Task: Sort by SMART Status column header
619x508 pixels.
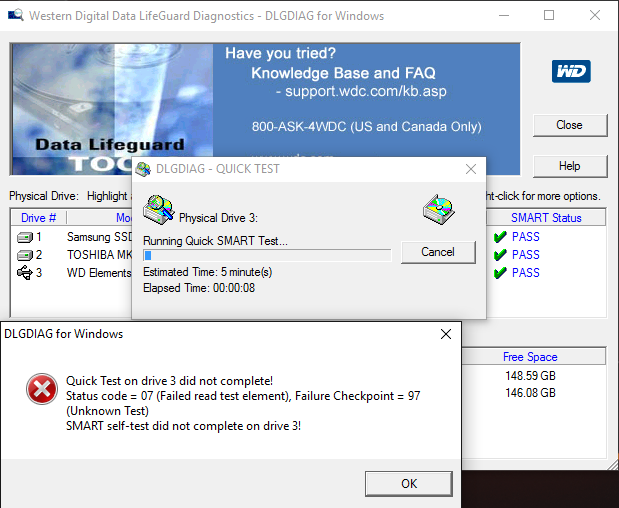Action: tap(546, 218)
